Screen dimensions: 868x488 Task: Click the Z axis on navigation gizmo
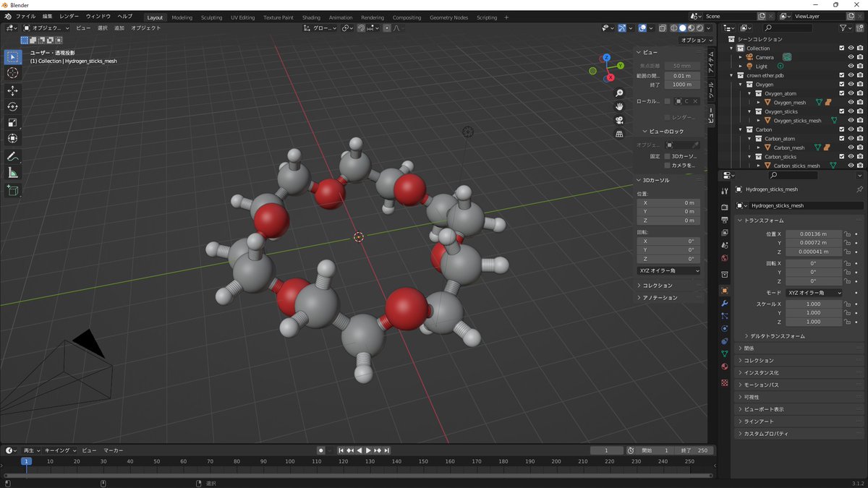[606, 57]
